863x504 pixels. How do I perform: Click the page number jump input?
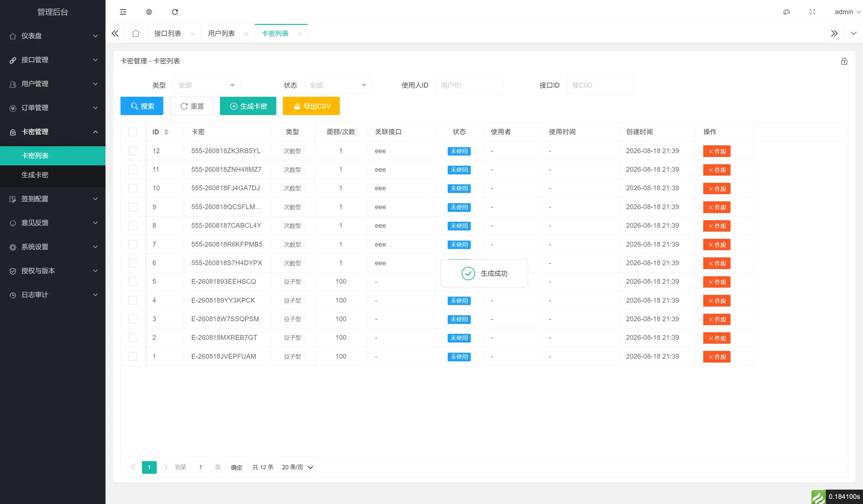tap(201, 467)
